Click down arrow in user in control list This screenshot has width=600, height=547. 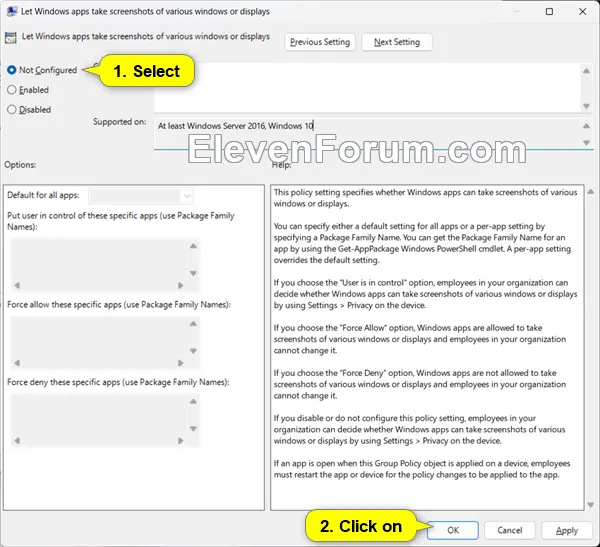(193, 273)
